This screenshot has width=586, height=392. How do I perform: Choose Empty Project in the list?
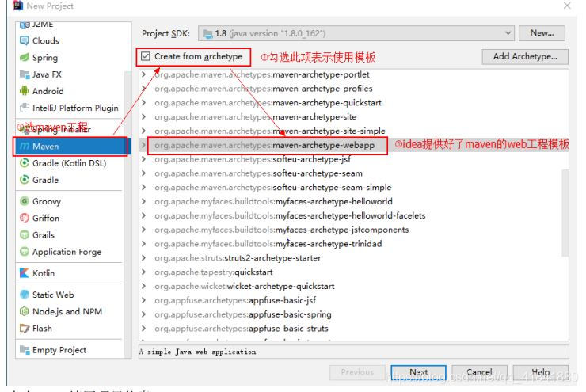pos(71,350)
